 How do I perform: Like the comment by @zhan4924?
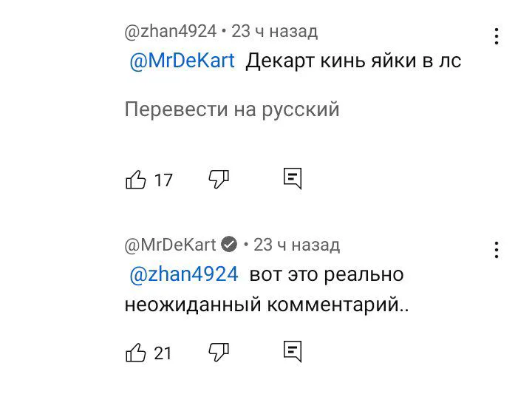[136, 180]
